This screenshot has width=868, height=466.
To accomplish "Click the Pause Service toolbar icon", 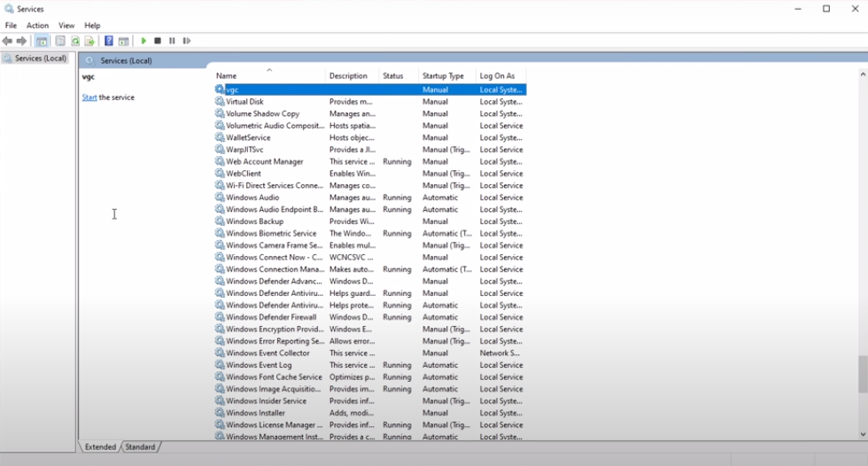I will [x=172, y=41].
